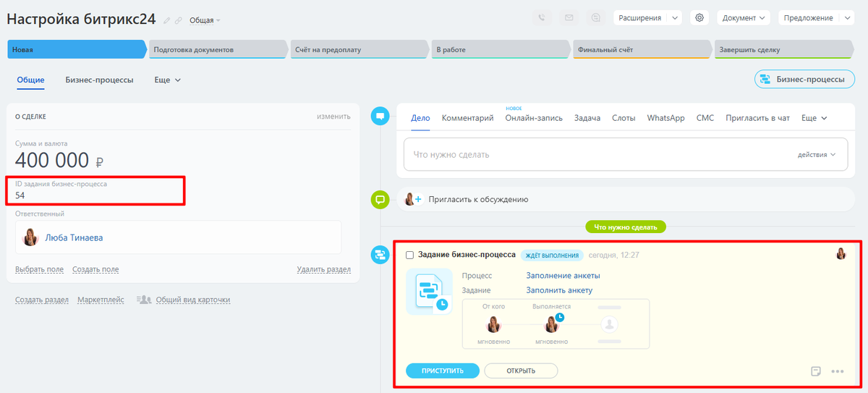Select the WhatsApp tab
This screenshot has height=393, width=868.
[665, 118]
